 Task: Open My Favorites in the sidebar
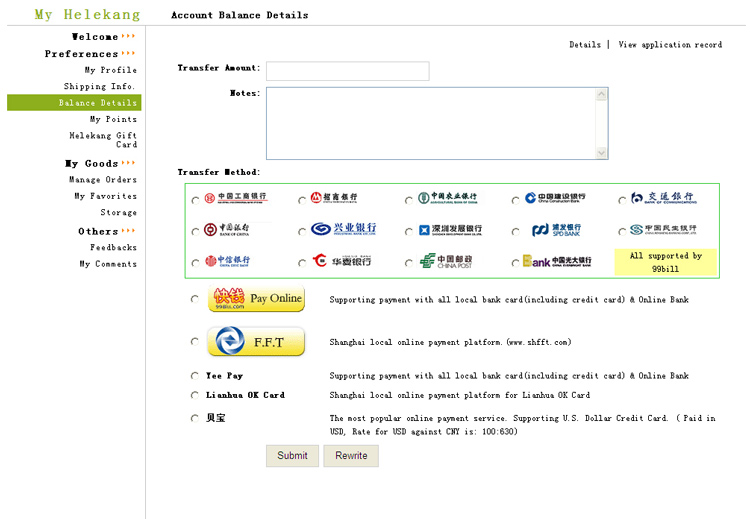pos(106,196)
